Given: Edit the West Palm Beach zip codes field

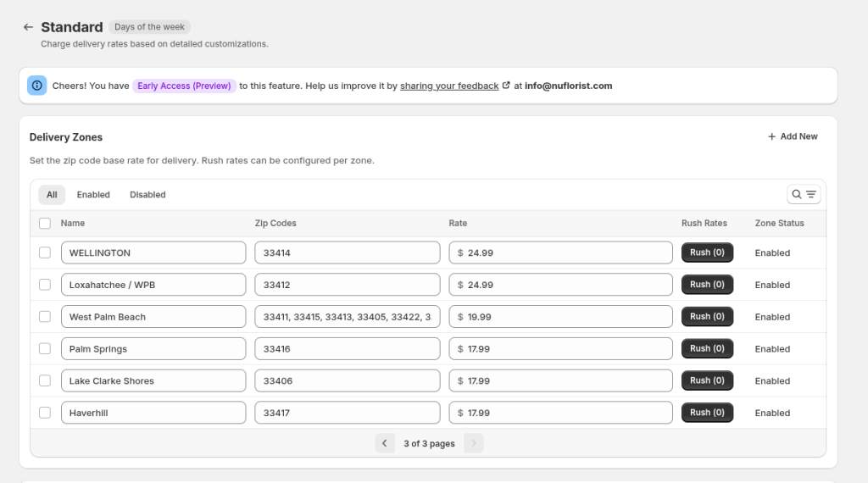Looking at the screenshot, I should pos(347,317).
